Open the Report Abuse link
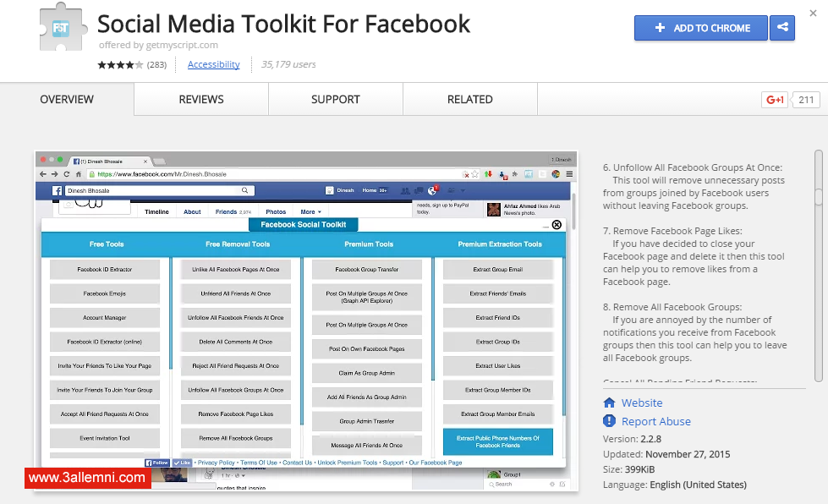The image size is (828, 504). pyautogui.click(x=655, y=421)
